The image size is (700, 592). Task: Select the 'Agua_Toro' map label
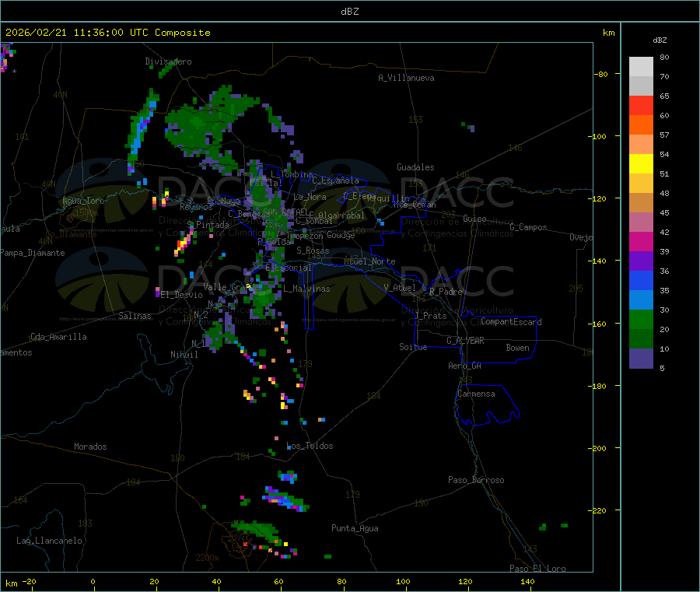pos(83,201)
